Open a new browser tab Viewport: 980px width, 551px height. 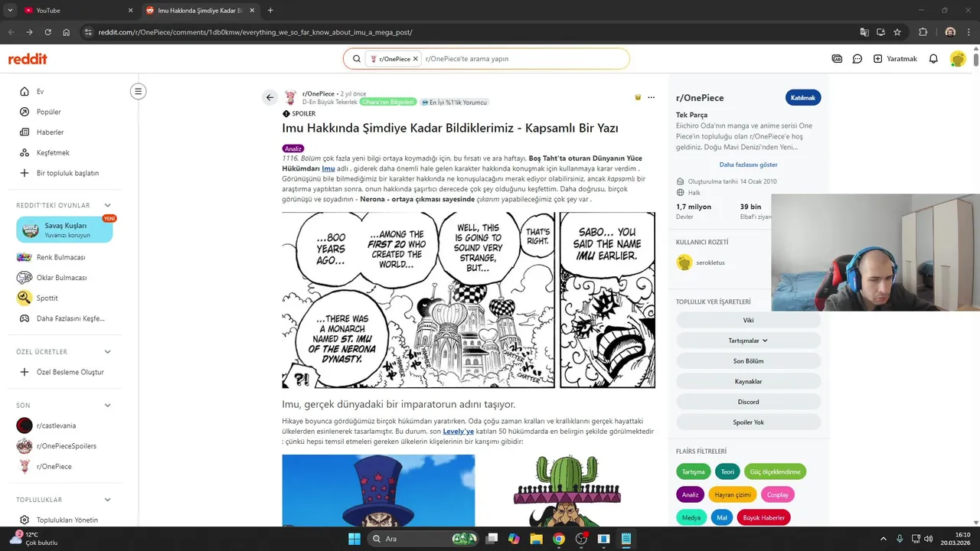[x=270, y=10]
